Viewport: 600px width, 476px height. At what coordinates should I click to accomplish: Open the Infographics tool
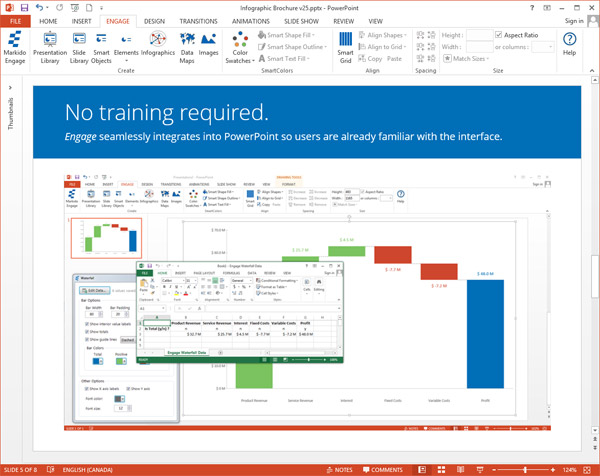(x=158, y=44)
